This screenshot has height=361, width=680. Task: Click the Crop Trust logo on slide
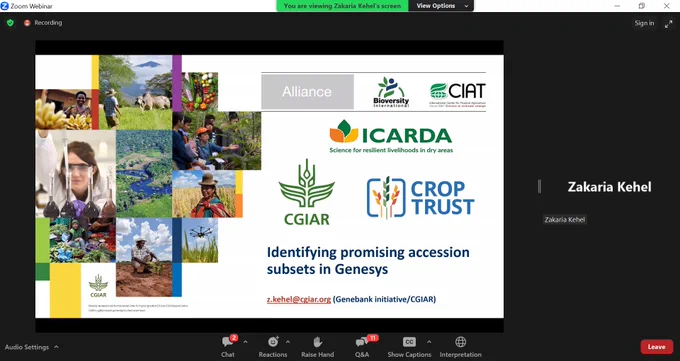point(420,197)
